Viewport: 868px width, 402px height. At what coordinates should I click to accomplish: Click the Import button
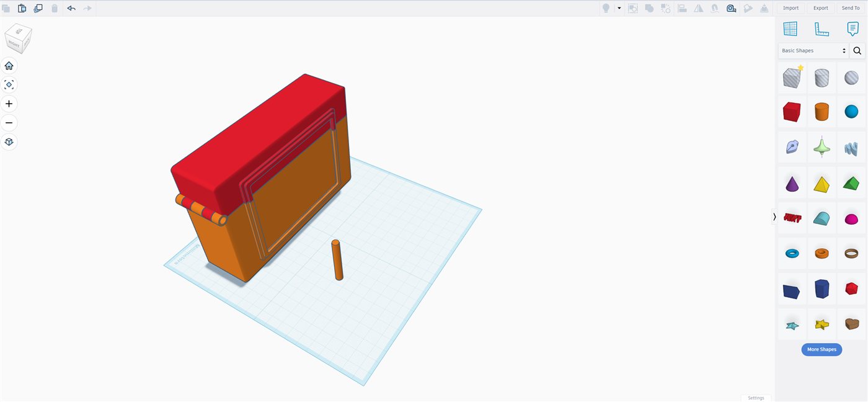pos(790,8)
